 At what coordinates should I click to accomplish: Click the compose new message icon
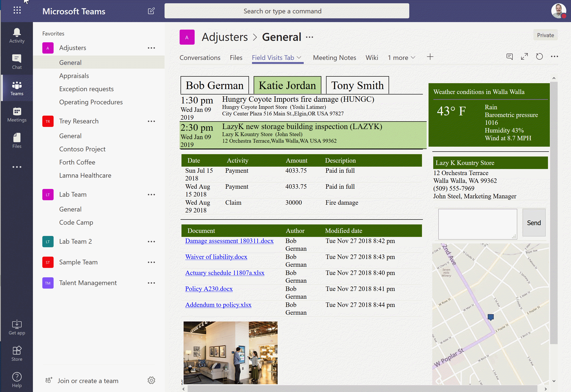pos(151,11)
